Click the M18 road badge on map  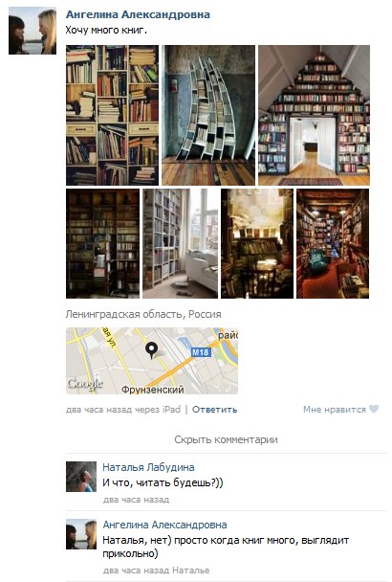point(201,352)
